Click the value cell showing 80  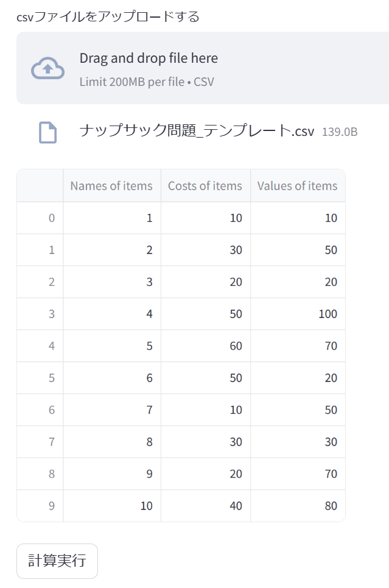(298, 506)
